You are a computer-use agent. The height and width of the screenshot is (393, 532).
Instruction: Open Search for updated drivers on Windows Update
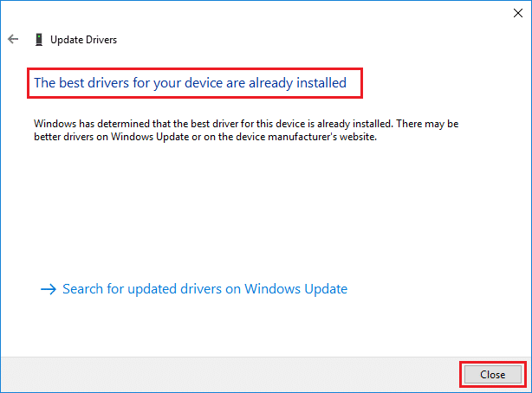point(204,289)
